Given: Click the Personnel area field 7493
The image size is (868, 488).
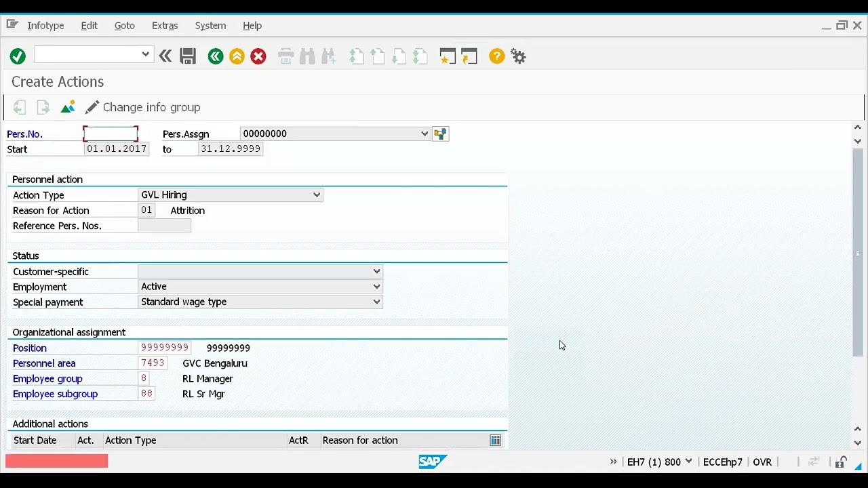Looking at the screenshot, I should click(153, 363).
